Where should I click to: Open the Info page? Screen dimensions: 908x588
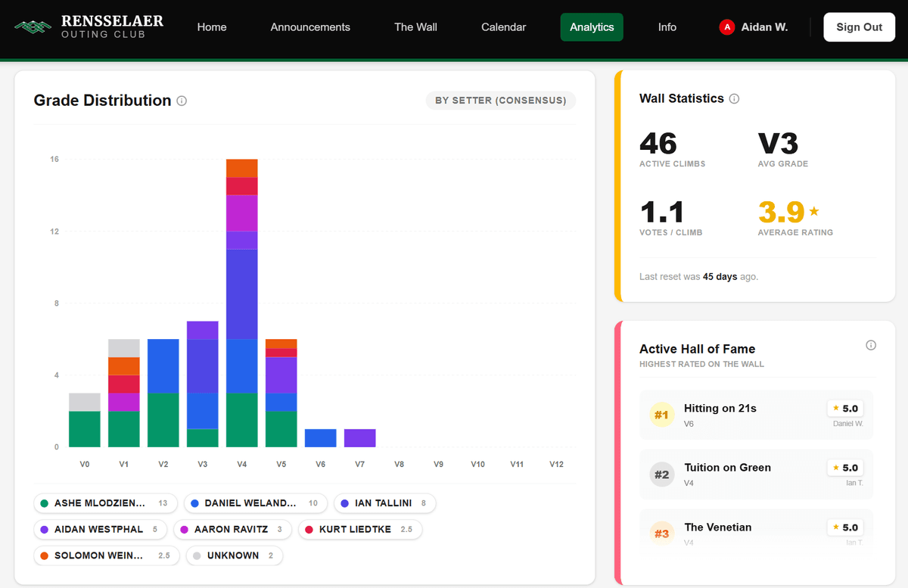point(667,27)
